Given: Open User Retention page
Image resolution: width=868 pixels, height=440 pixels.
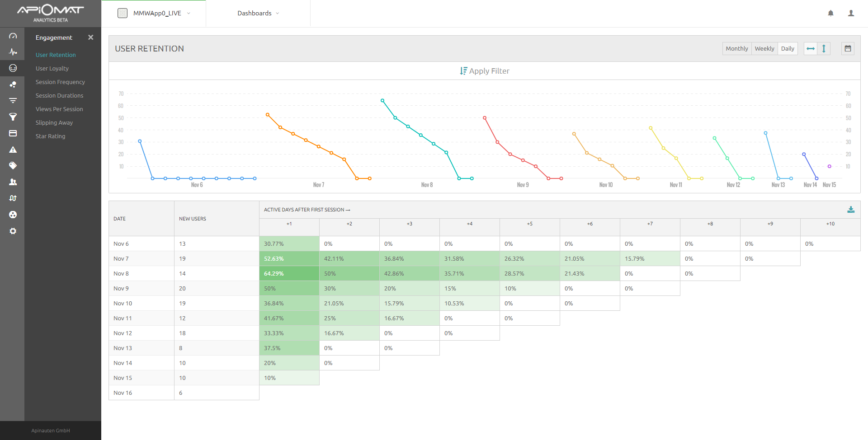Looking at the screenshot, I should tap(56, 55).
